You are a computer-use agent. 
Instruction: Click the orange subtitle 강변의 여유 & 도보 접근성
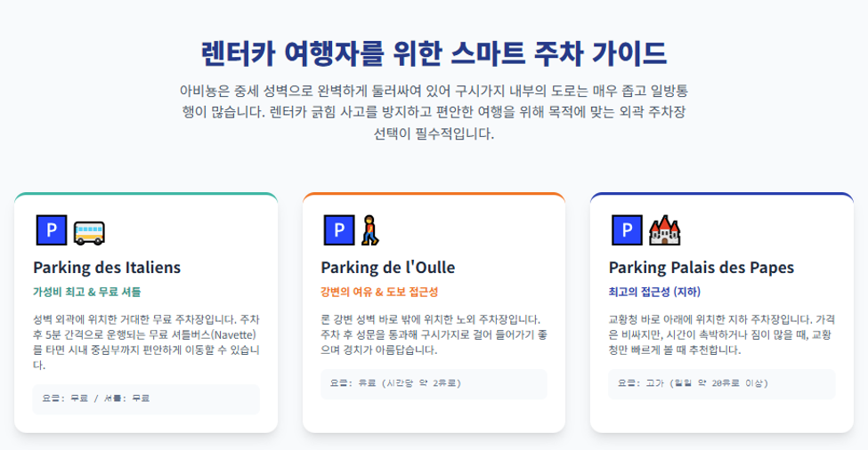point(379,292)
